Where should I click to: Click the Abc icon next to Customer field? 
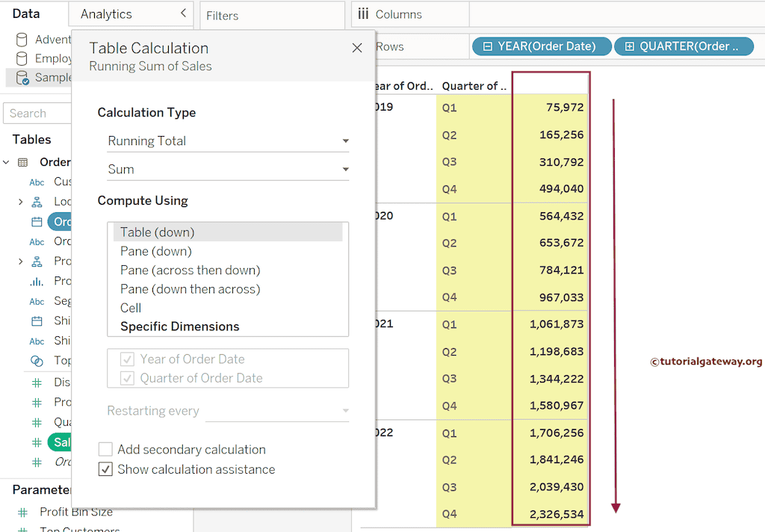(37, 182)
